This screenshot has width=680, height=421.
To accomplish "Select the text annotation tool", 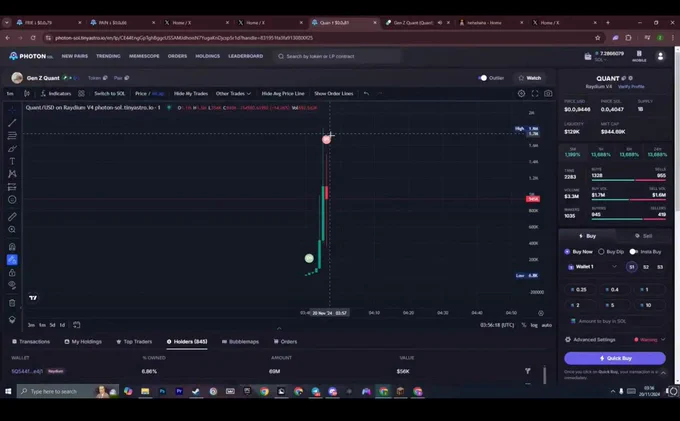I will (12, 161).
